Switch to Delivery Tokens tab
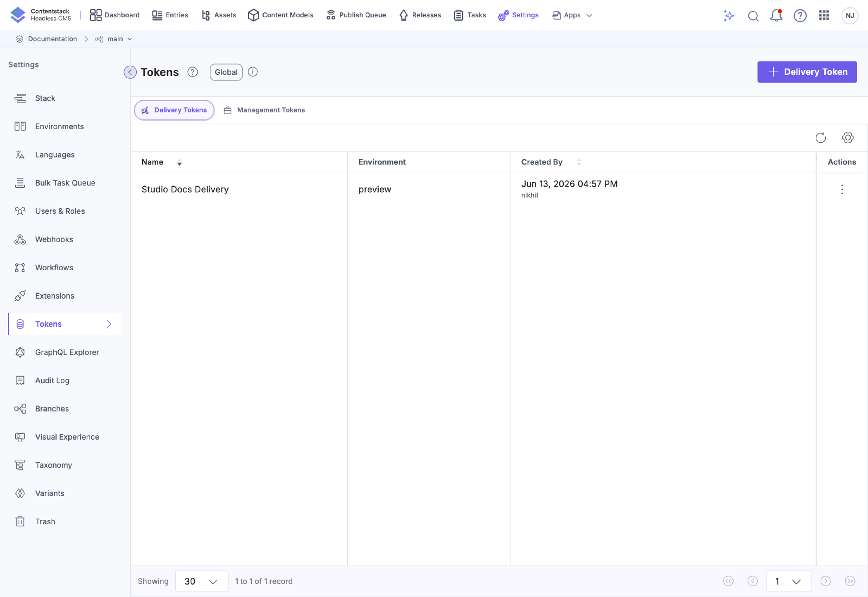 tap(174, 110)
